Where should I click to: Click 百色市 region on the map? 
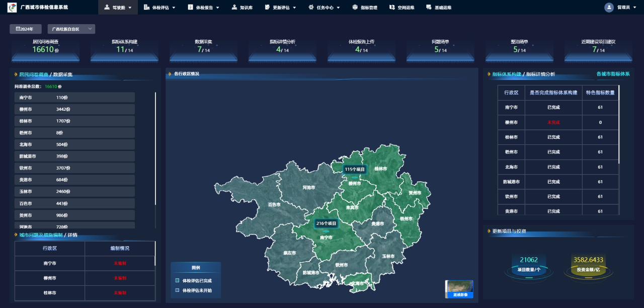274,204
